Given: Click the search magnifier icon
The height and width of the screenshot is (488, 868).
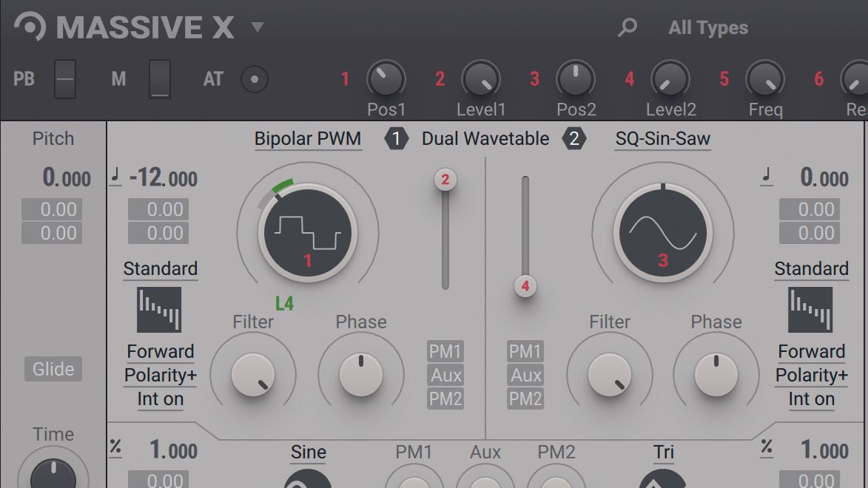Looking at the screenshot, I should tap(627, 27).
